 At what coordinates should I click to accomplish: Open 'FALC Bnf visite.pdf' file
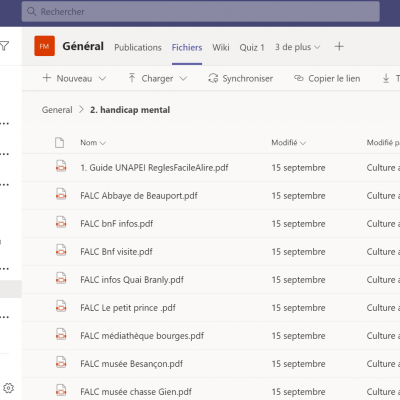pos(116,251)
